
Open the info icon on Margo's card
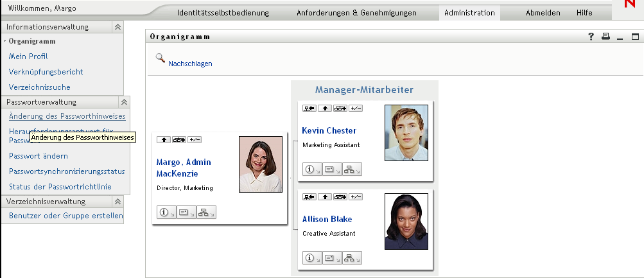pyautogui.click(x=166, y=213)
